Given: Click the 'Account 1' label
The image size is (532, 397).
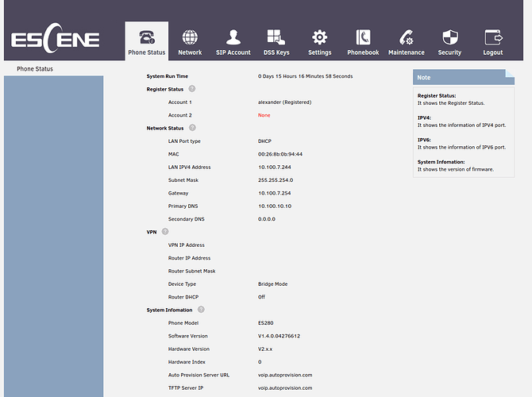Looking at the screenshot, I should (x=179, y=102).
